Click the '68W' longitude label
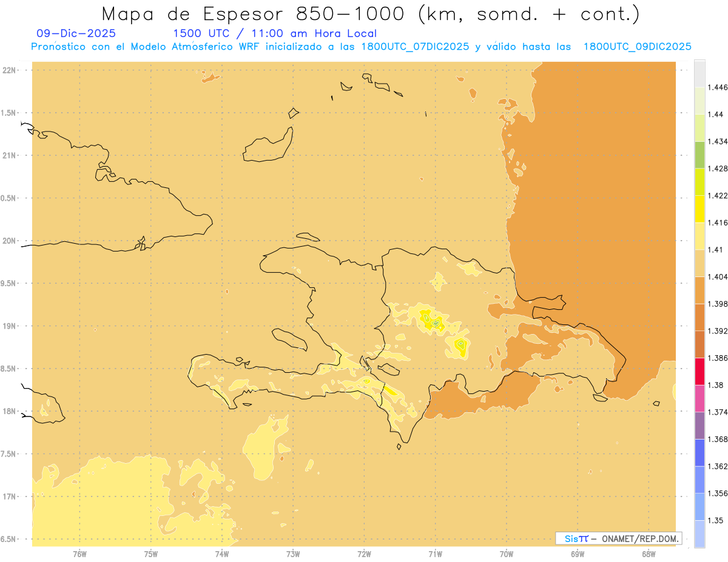This screenshot has height=562, width=728. click(x=649, y=554)
